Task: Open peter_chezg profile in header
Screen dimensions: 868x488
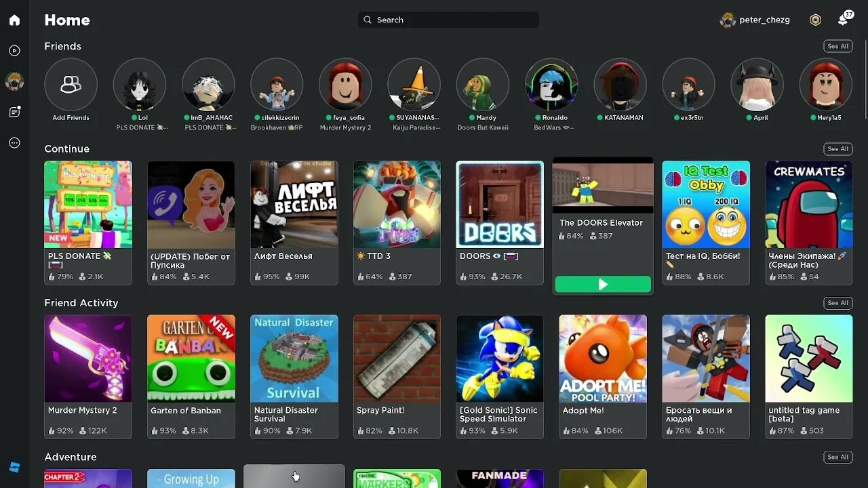Action: [x=755, y=20]
